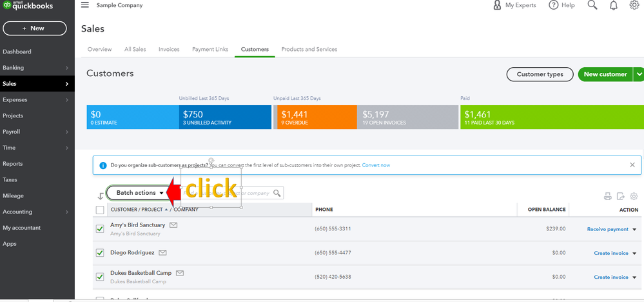Click the sort arrow beside Batch actions
644x302 pixels.
(100, 196)
